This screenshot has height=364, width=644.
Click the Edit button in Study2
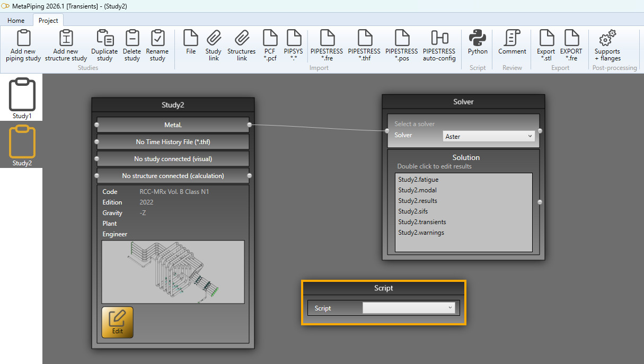(117, 322)
